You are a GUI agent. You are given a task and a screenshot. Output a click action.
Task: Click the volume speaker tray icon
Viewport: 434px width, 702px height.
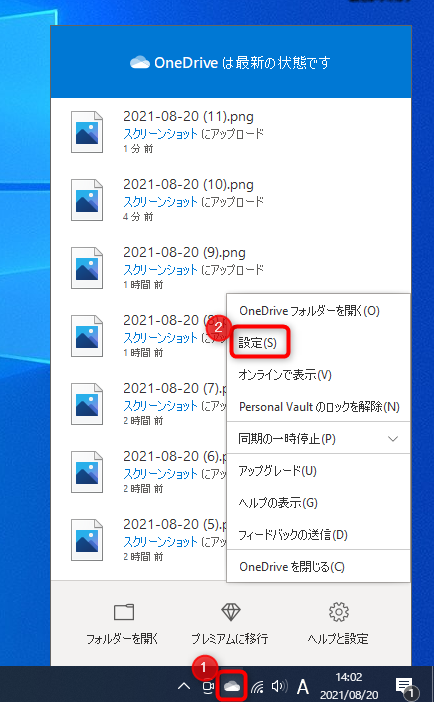click(280, 686)
